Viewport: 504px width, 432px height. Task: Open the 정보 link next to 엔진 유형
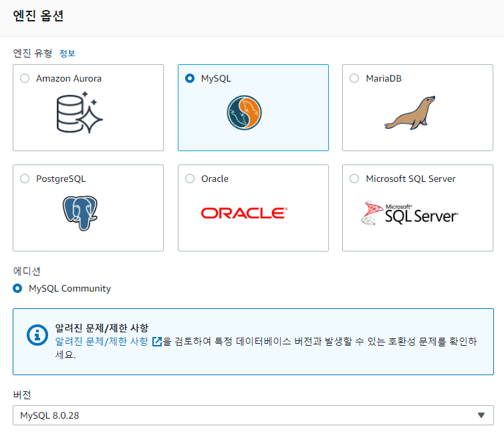pyautogui.click(x=68, y=53)
